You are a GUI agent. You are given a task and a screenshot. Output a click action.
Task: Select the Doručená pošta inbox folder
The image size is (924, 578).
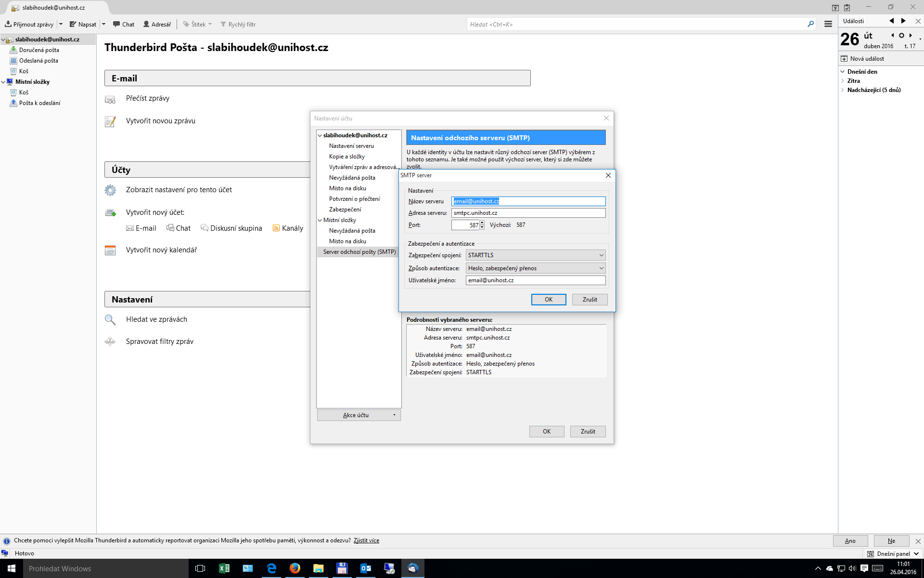click(39, 50)
